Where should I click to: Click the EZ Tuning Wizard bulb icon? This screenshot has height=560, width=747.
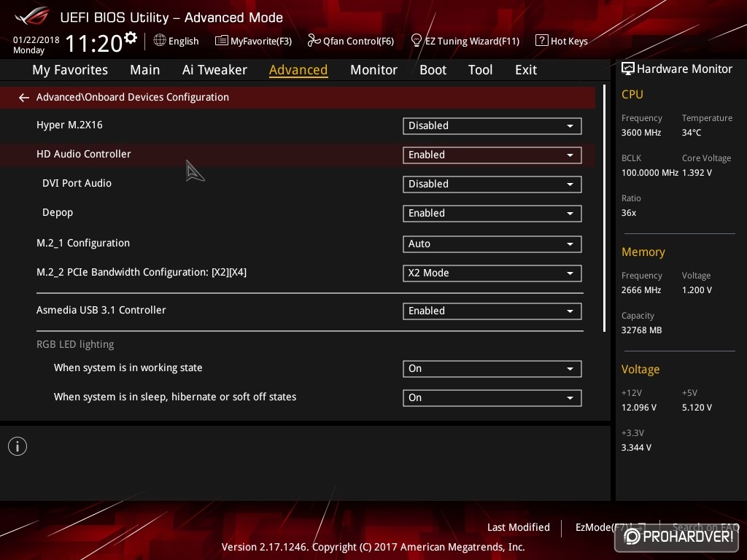pos(416,41)
